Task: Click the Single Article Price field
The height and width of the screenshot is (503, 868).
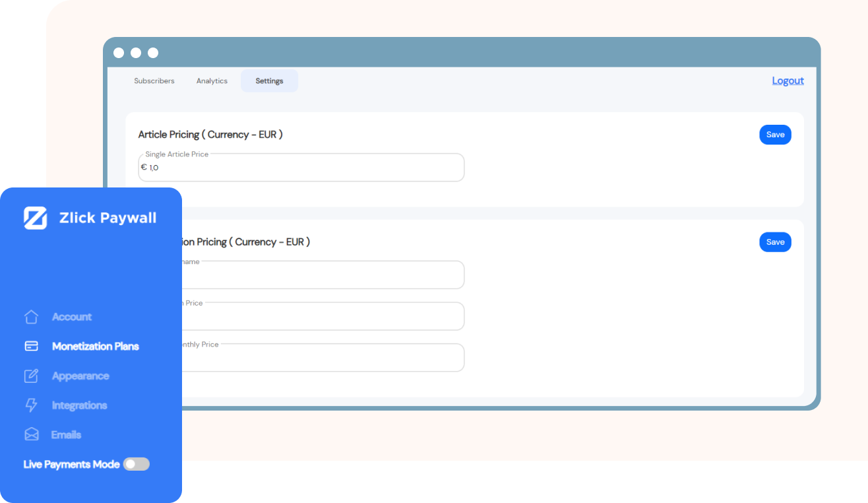Action: pos(303,168)
